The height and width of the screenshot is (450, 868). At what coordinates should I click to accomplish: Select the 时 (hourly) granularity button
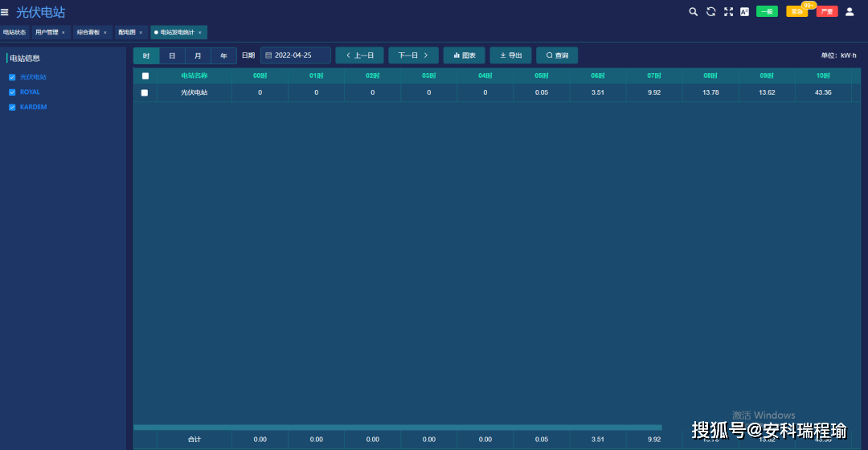tap(146, 55)
